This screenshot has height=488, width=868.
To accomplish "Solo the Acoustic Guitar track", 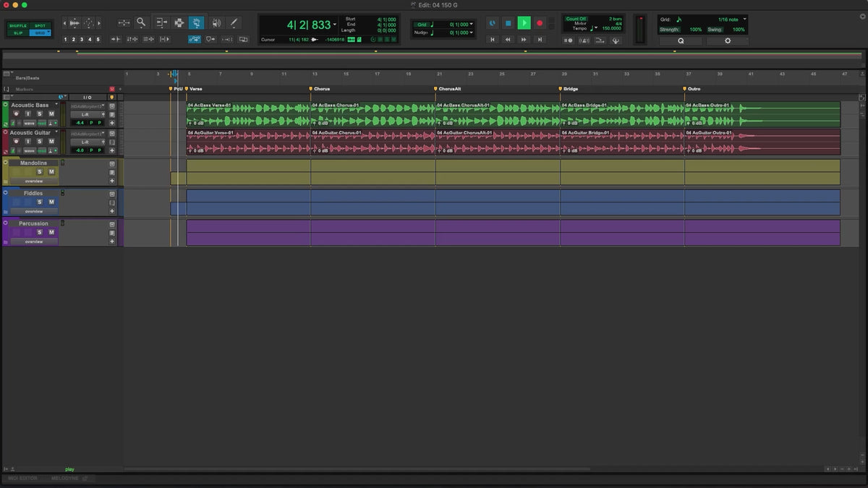I will point(40,141).
